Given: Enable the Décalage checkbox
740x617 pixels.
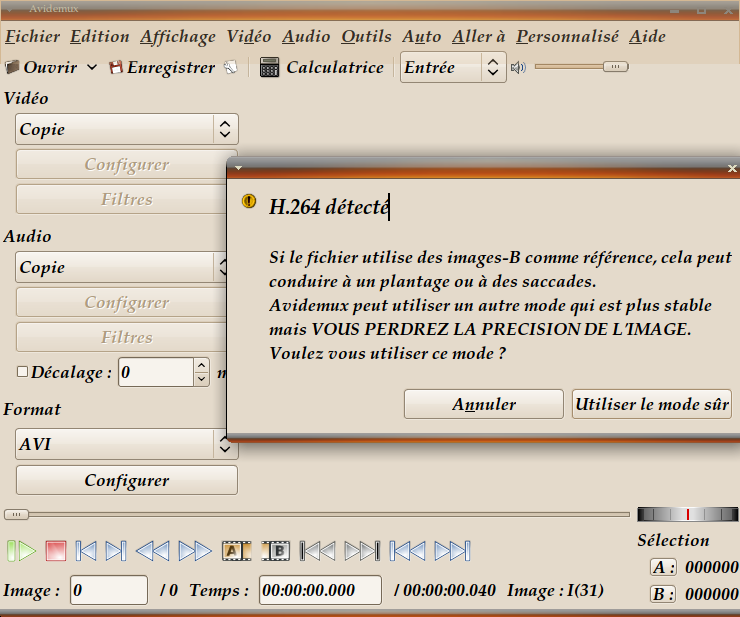Looking at the screenshot, I should tap(22, 372).
